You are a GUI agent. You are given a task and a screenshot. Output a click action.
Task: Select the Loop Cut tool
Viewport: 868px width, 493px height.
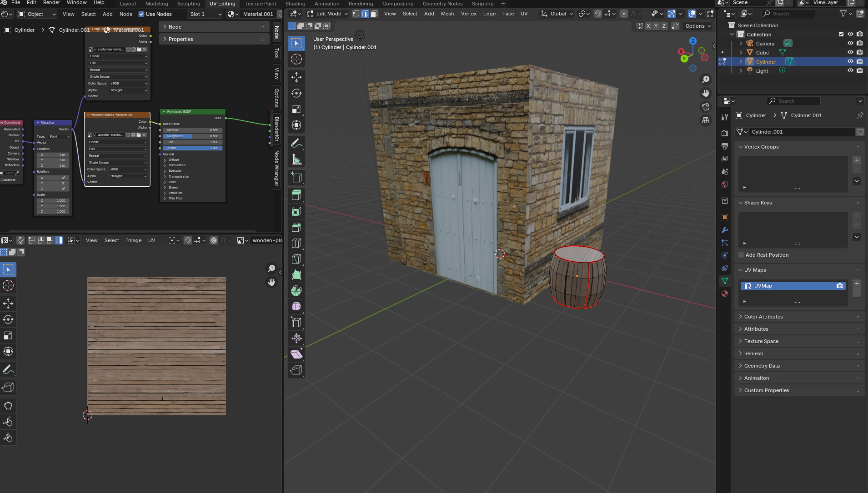pyautogui.click(x=296, y=243)
